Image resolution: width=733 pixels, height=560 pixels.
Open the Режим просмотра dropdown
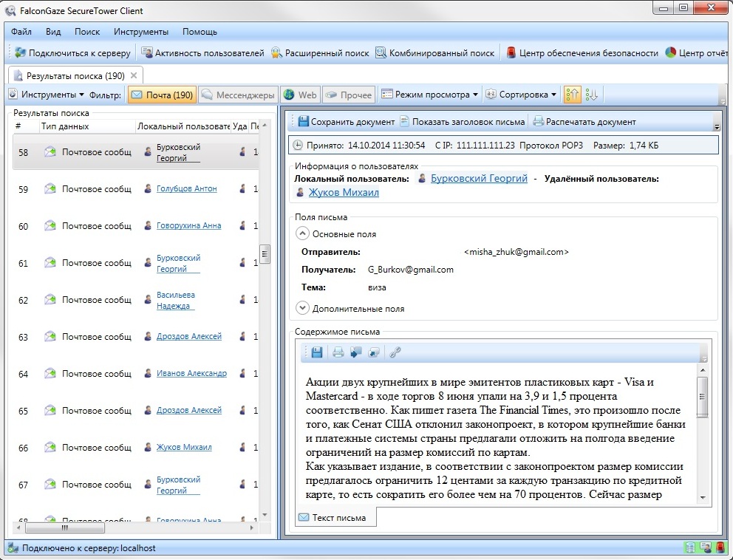click(430, 95)
